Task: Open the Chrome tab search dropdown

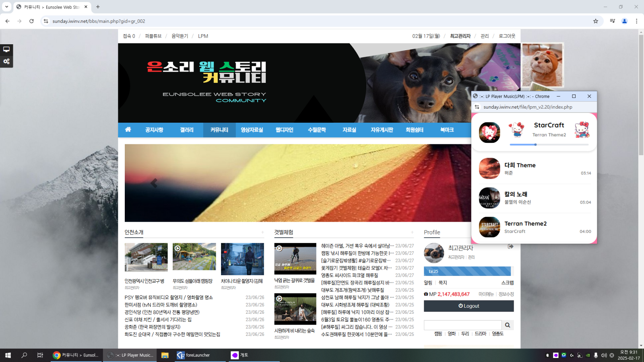Action: [x=6, y=7]
